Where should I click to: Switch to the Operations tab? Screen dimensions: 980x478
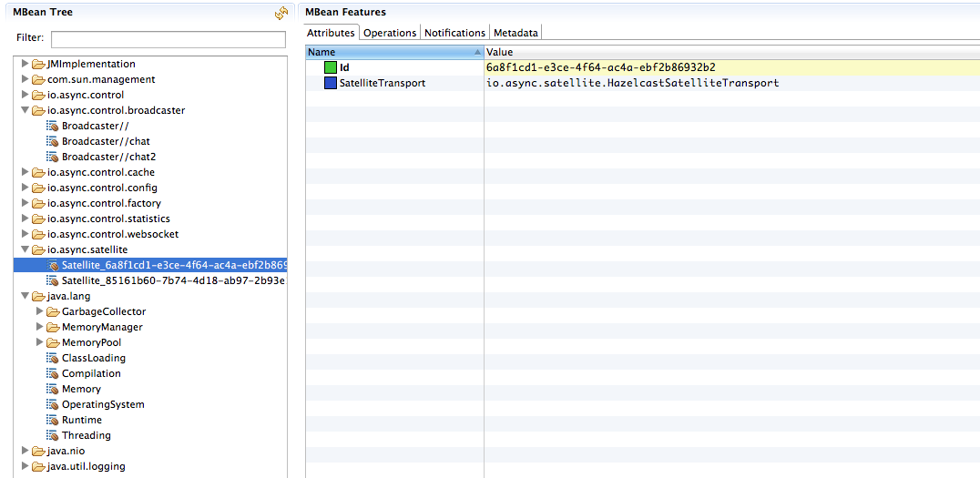(x=390, y=33)
